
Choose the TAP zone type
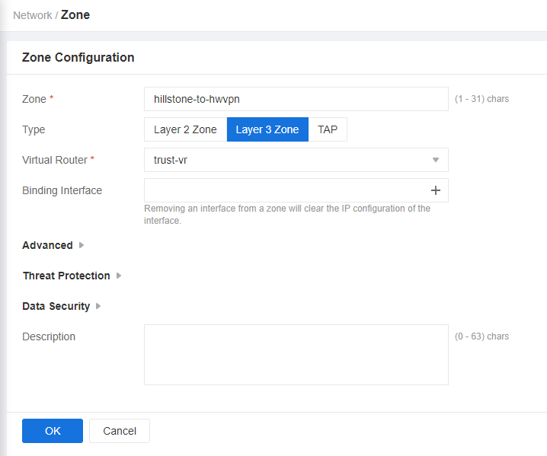328,129
